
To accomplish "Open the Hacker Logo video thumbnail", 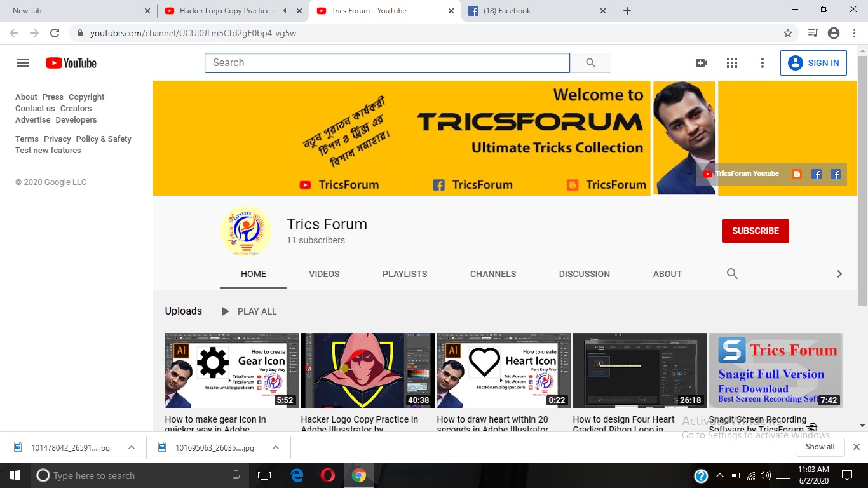I will pyautogui.click(x=368, y=370).
